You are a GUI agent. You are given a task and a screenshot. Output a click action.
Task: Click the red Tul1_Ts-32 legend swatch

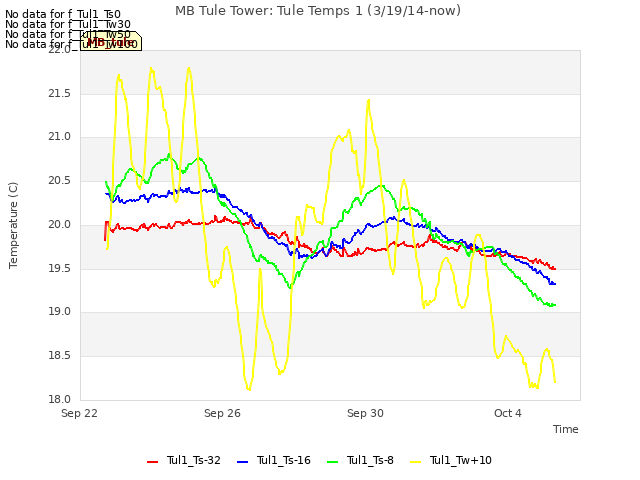tap(152, 462)
